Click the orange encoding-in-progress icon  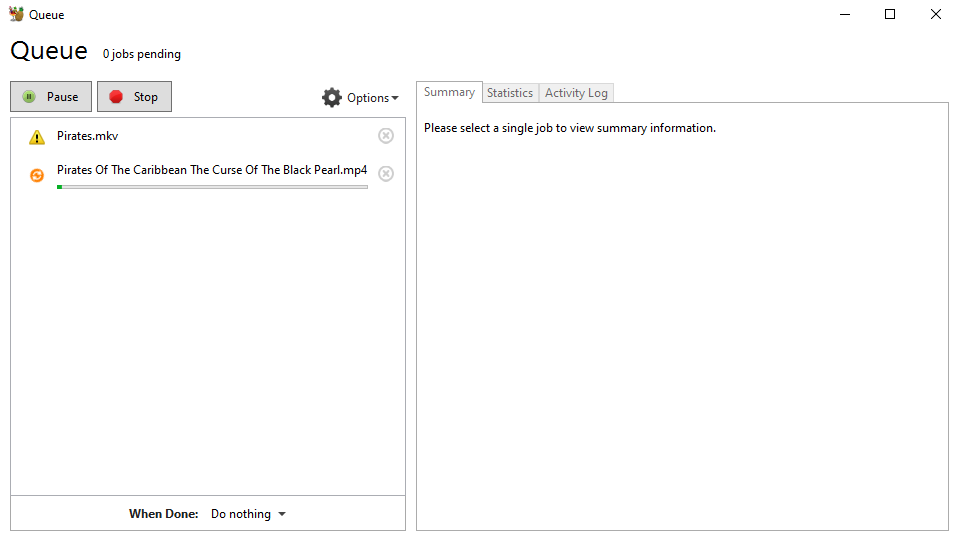coord(37,175)
